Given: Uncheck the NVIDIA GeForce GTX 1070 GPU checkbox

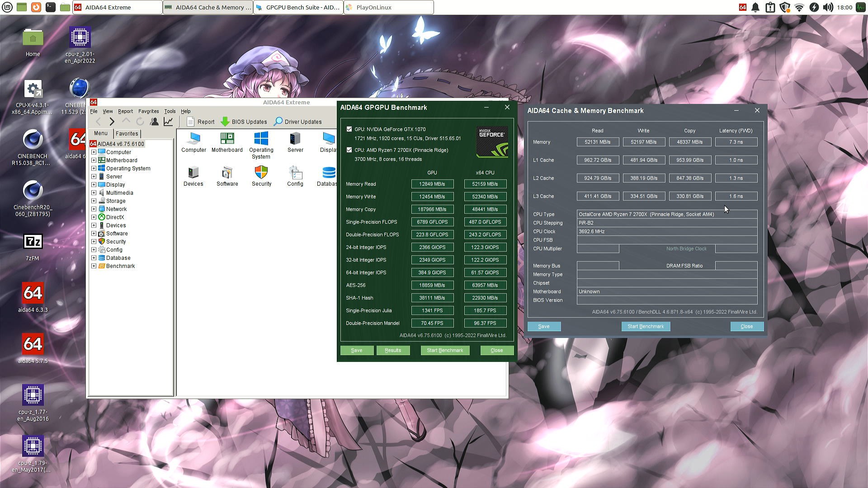Looking at the screenshot, I should pyautogui.click(x=349, y=129).
